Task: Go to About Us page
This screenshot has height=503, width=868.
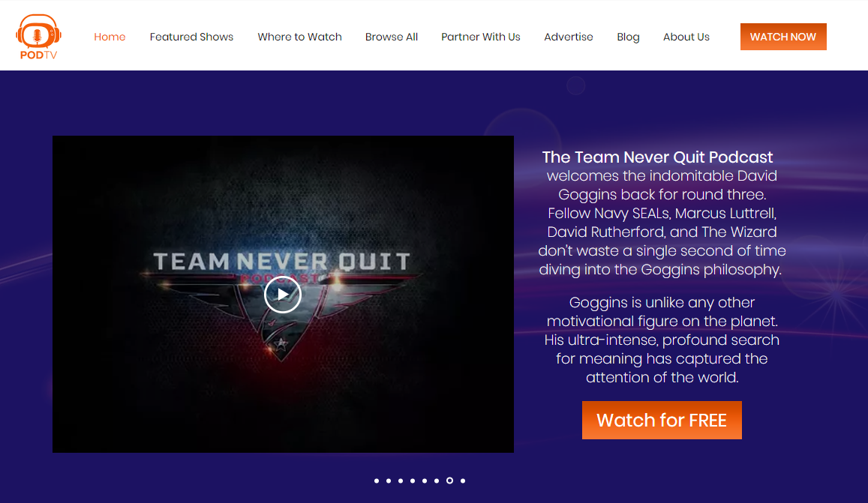Action: tap(686, 37)
